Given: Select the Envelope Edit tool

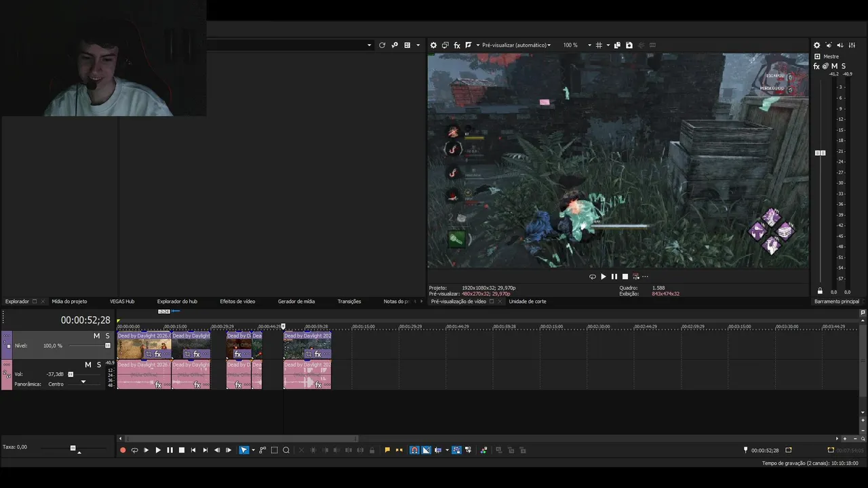Looking at the screenshot, I should pos(262,450).
